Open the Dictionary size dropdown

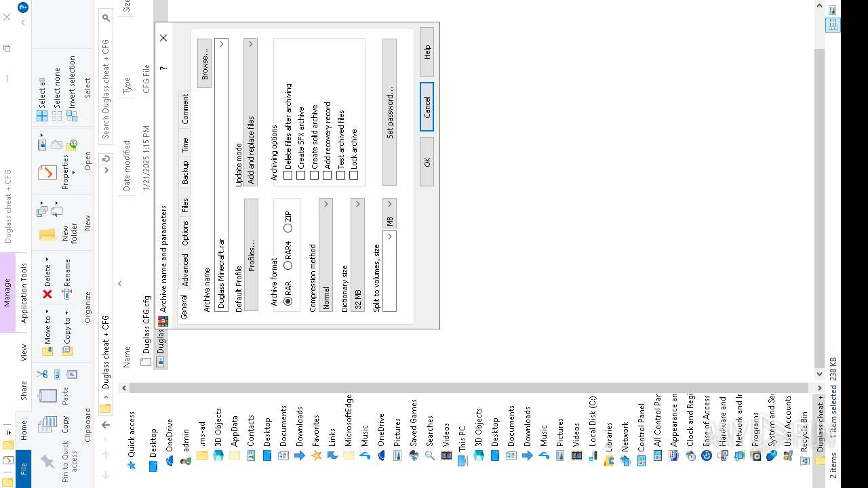click(357, 204)
